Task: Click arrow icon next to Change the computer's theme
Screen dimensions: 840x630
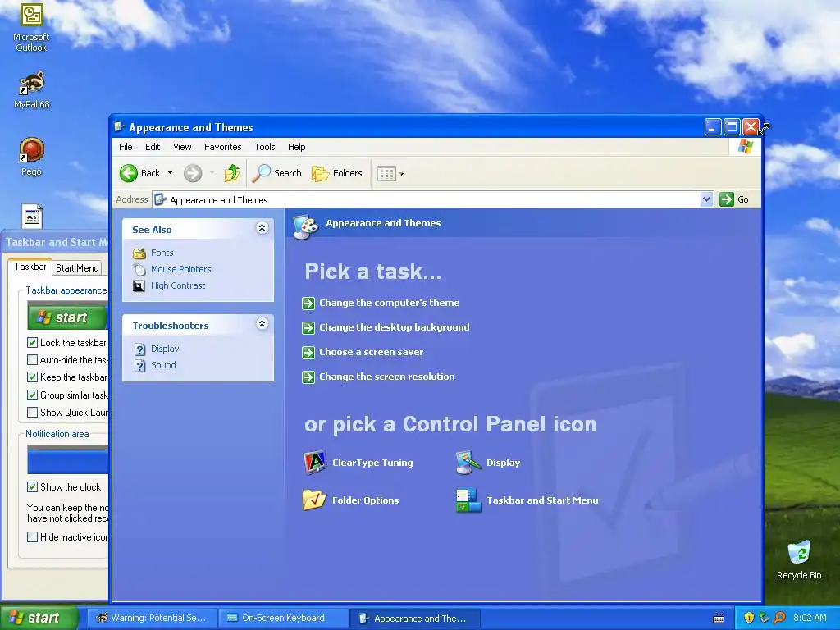Action: 308,304
